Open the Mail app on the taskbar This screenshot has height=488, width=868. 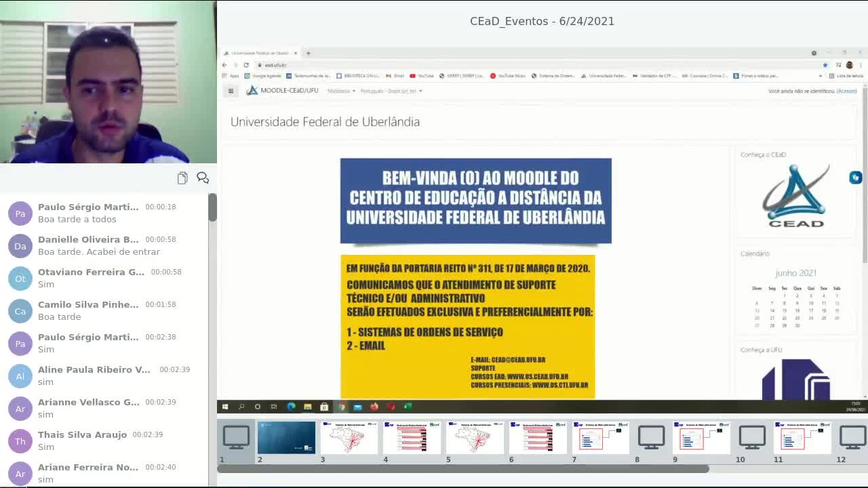tap(357, 407)
